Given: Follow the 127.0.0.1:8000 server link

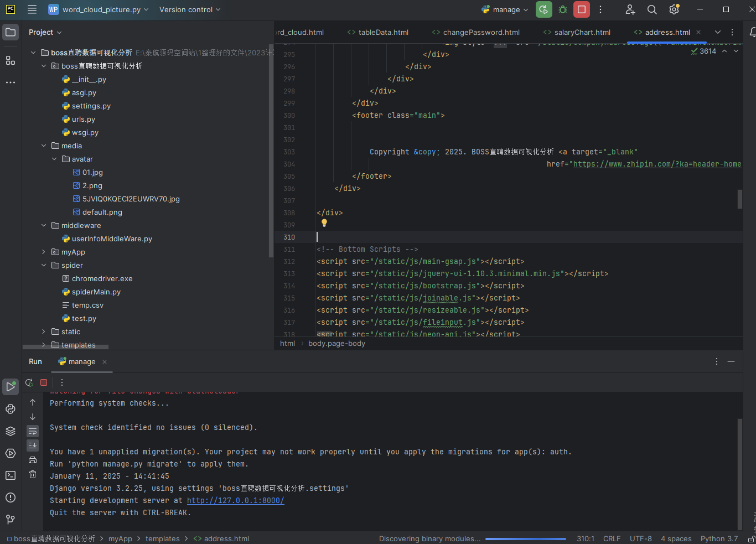Looking at the screenshot, I should pos(235,500).
